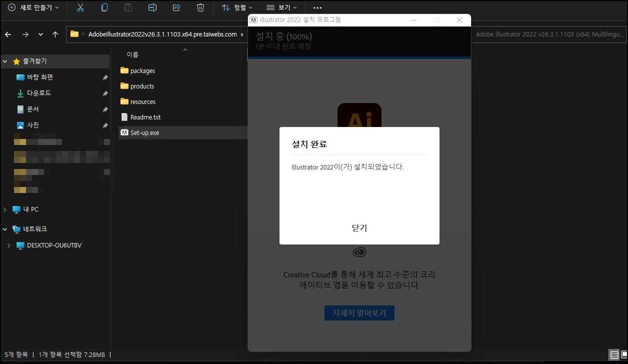
Task: Collapse the 네트워크 section in the sidebar
Action: [x=4, y=229]
